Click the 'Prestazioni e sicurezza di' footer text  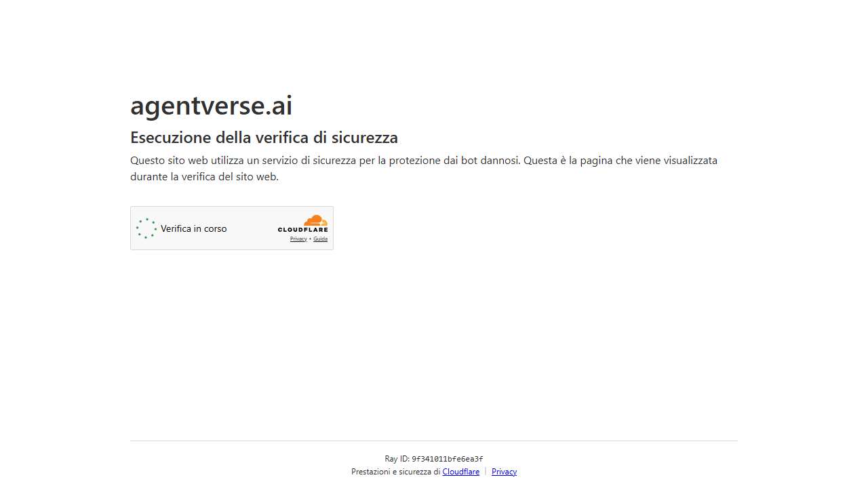pyautogui.click(x=396, y=472)
